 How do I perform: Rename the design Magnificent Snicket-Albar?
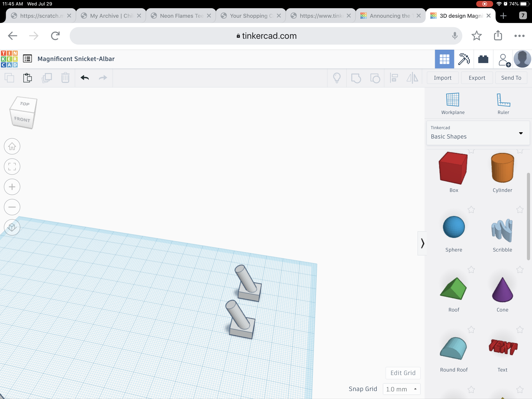76,59
